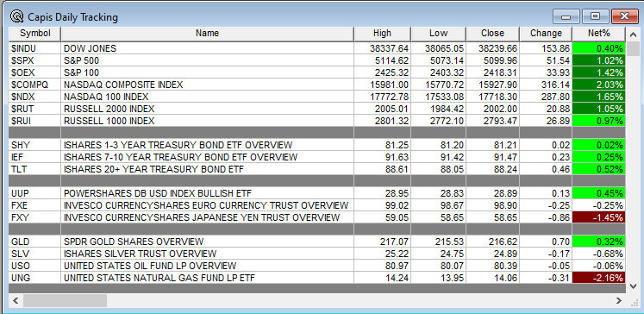Viewport: 644px width, 314px height.
Task: Select the IEF symbol cell
Action: point(34,157)
